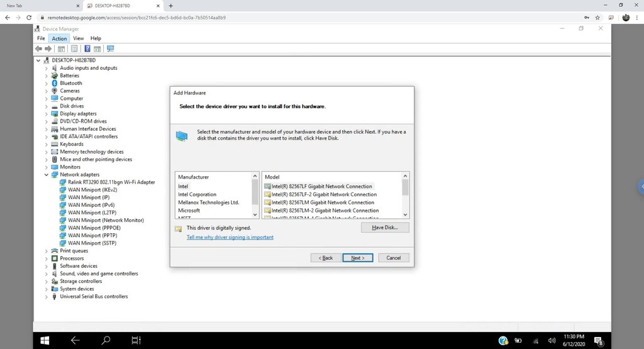Image resolution: width=644 pixels, height=349 pixels.
Task: Expand Disk drives node
Action: [x=47, y=106]
